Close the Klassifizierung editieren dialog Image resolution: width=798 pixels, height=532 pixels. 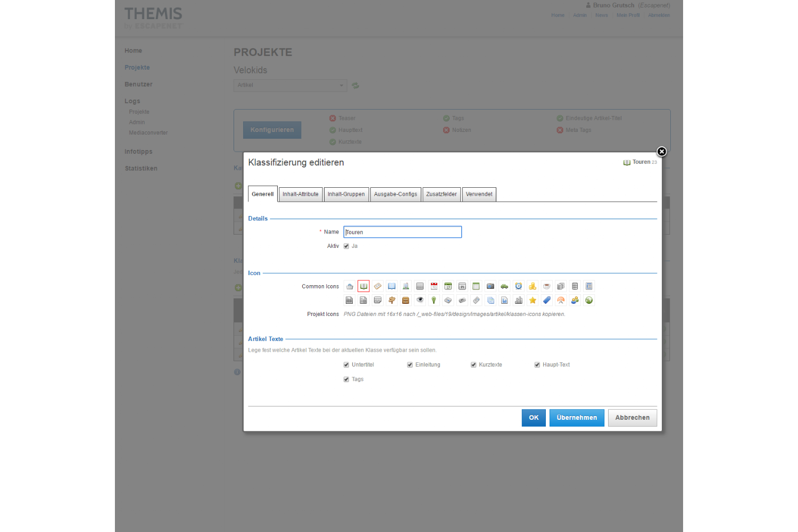[662, 152]
